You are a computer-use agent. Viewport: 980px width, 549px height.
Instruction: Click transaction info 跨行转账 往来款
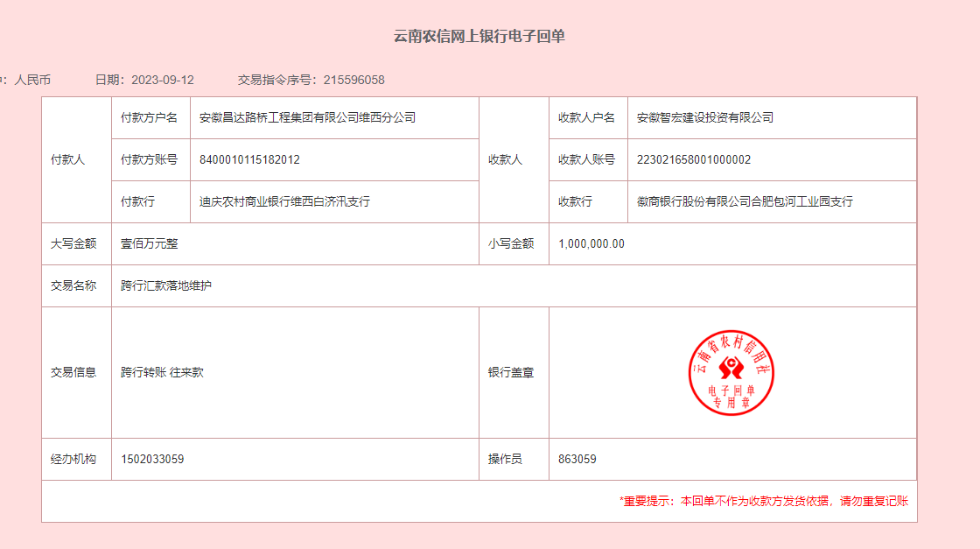point(162,372)
